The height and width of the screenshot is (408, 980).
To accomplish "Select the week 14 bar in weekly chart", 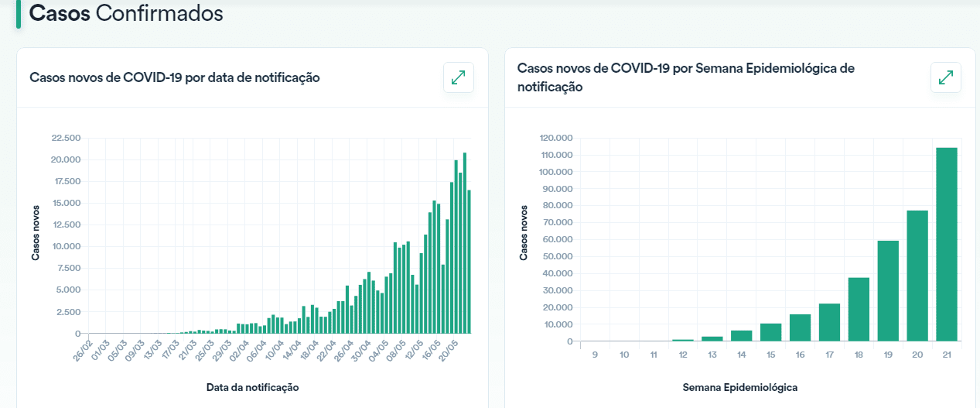I will coord(742,336).
